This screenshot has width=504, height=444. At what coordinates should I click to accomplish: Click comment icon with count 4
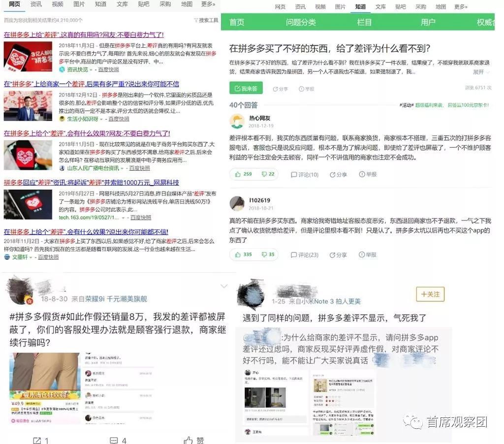click(118, 441)
